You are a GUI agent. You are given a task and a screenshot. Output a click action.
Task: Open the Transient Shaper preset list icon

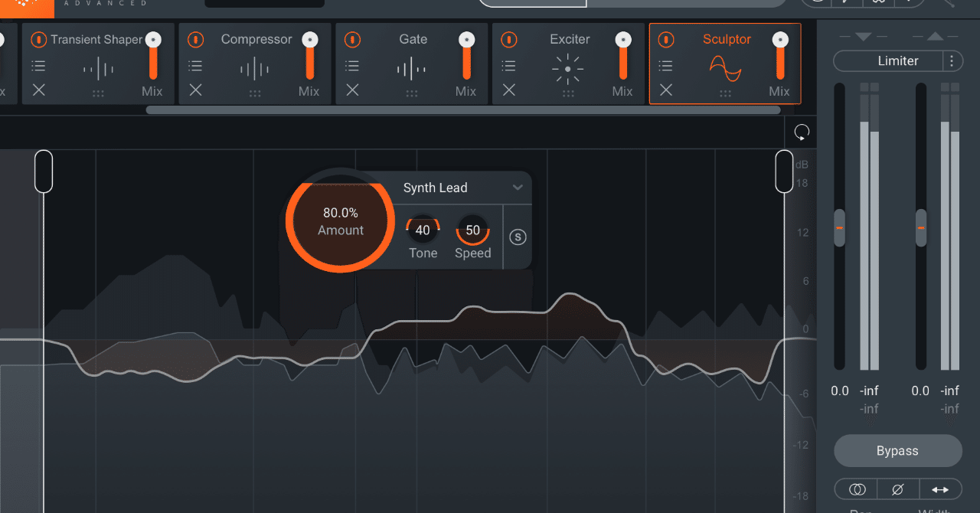39,66
